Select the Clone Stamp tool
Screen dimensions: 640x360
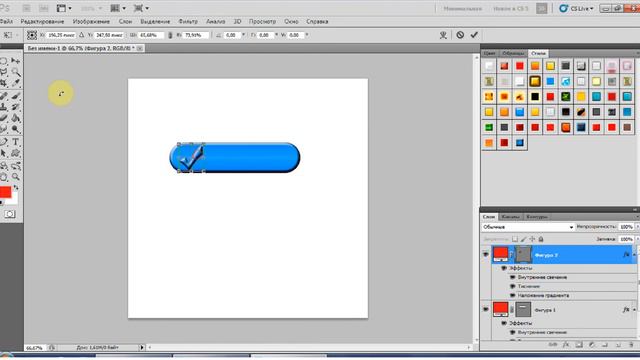[4, 107]
